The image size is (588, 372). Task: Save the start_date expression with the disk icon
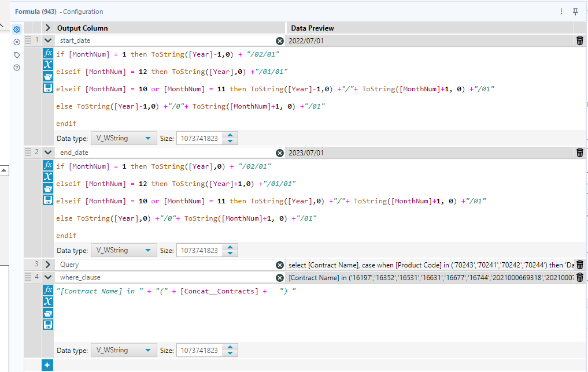(48, 88)
